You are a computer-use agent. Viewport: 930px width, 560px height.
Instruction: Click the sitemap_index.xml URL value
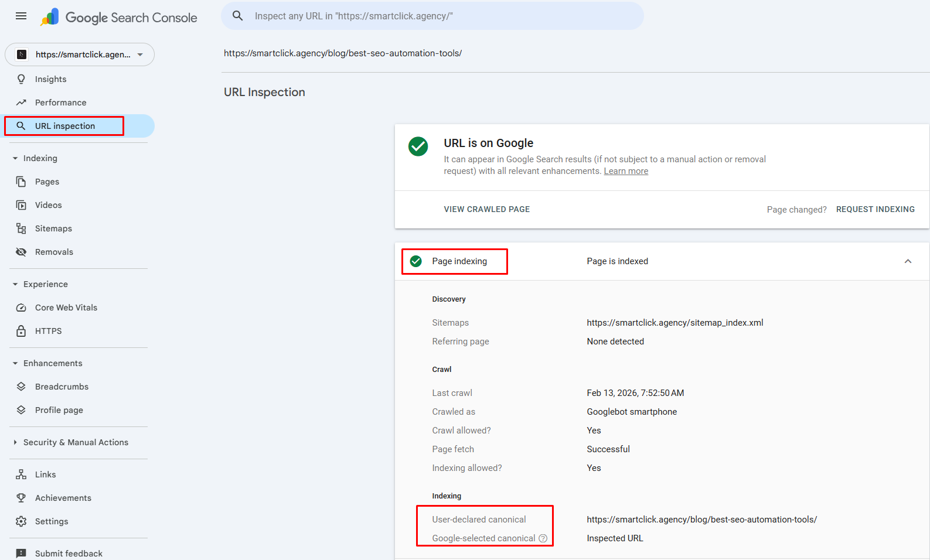(x=675, y=323)
